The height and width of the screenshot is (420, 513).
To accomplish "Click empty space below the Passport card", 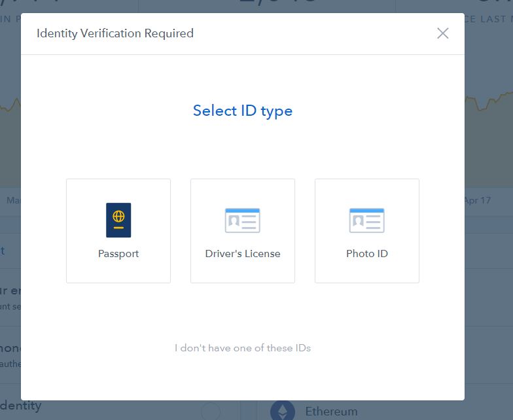I will point(118,314).
